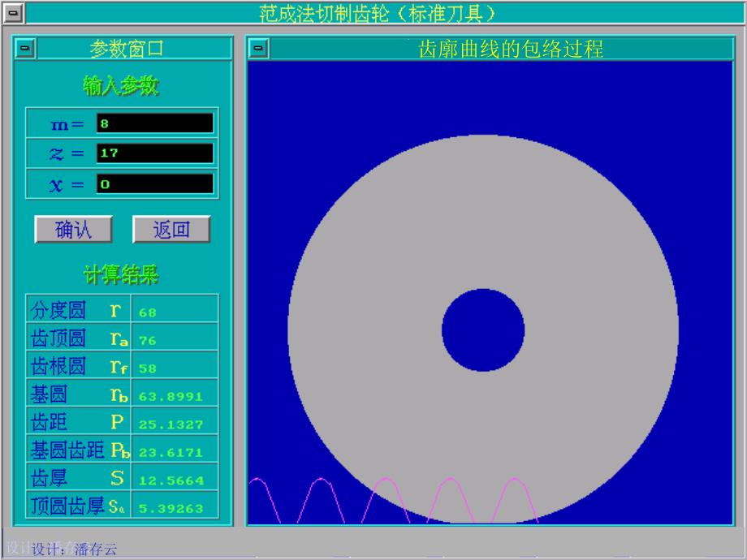This screenshot has height=560, width=747.
Task: Click the z= tooth count input field
Action: pyautogui.click(x=155, y=153)
